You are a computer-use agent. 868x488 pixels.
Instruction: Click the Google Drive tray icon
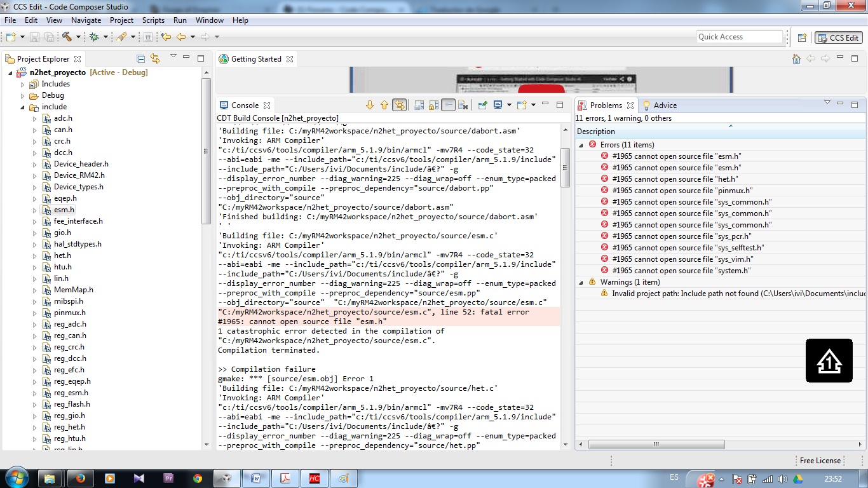coord(797,478)
